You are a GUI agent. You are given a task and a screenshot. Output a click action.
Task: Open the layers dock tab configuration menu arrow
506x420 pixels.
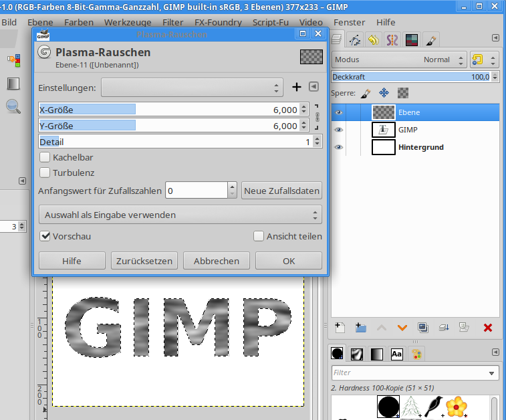tap(496, 38)
